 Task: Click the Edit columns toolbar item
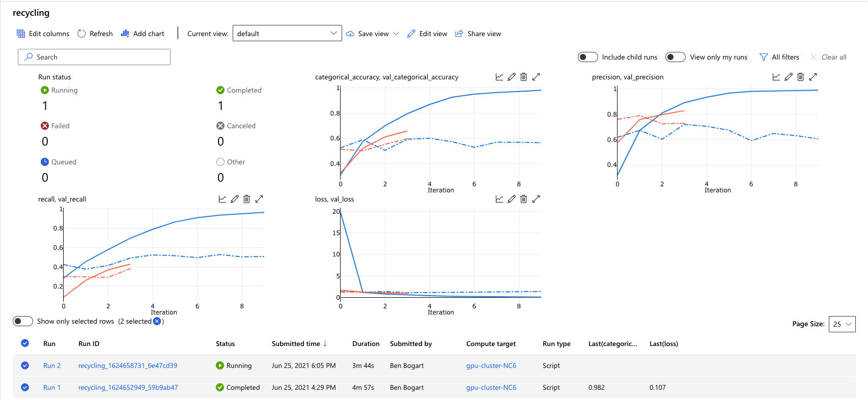tap(43, 34)
